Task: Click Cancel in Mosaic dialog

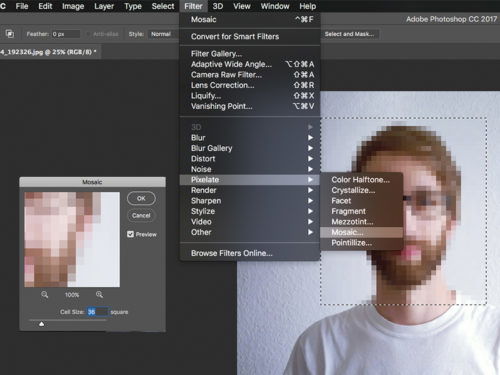Action: point(141,215)
